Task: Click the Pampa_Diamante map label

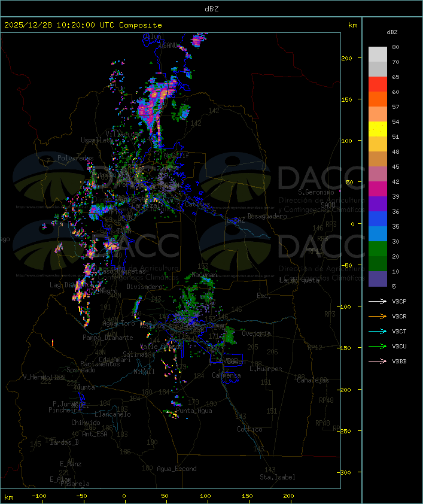Action: click(x=108, y=338)
